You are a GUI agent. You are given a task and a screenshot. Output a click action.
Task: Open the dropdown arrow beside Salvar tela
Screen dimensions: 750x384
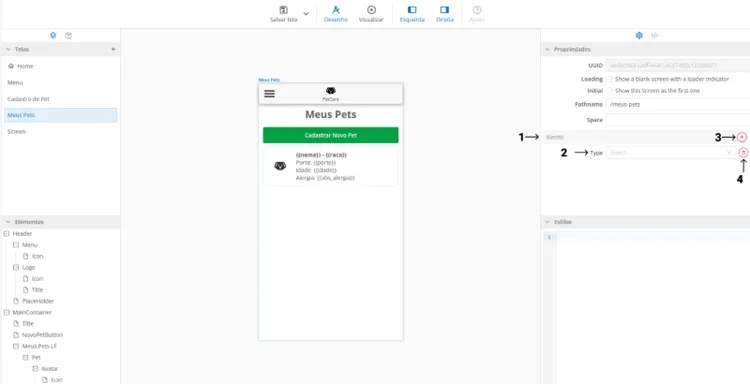tap(306, 14)
